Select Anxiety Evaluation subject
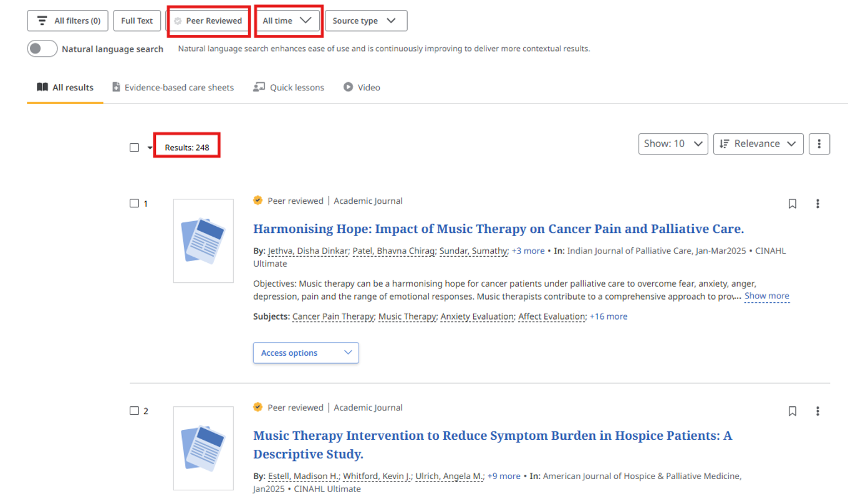 coord(478,316)
